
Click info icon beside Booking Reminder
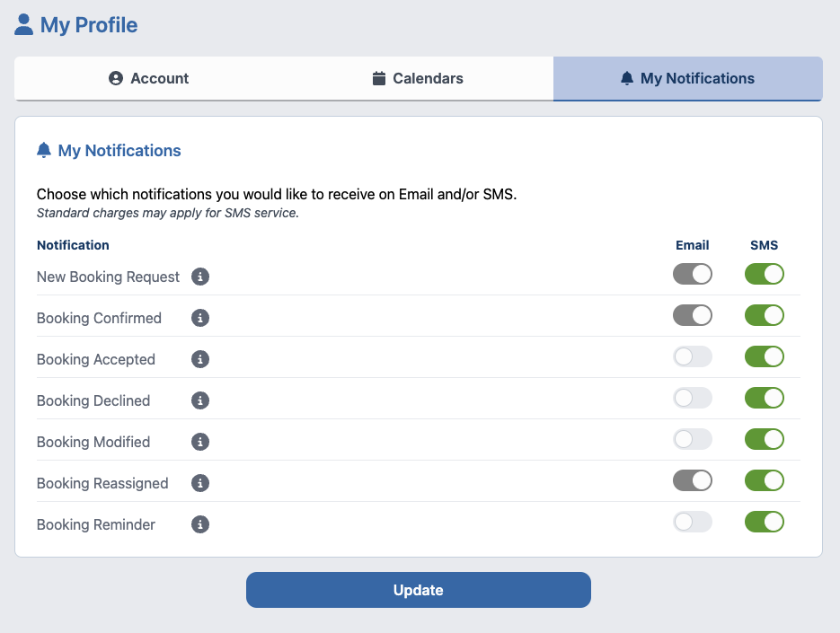(x=200, y=524)
